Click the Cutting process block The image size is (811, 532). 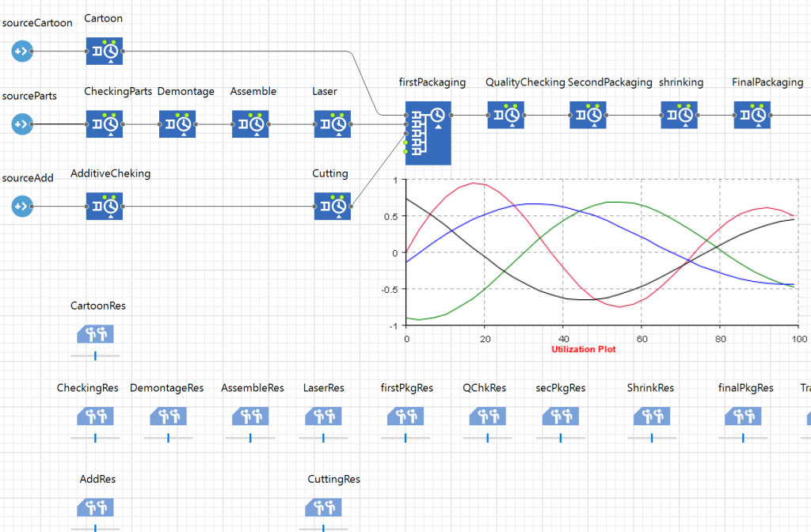pyautogui.click(x=333, y=207)
